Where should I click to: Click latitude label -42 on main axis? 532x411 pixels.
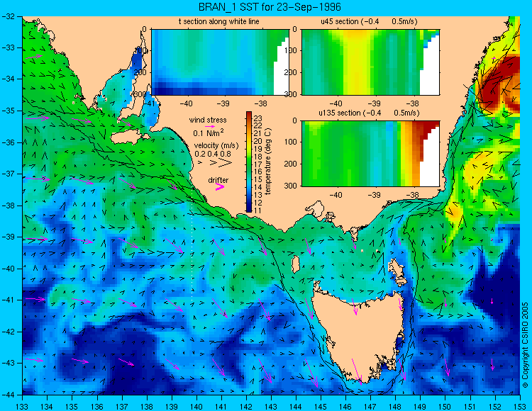pyautogui.click(x=10, y=332)
